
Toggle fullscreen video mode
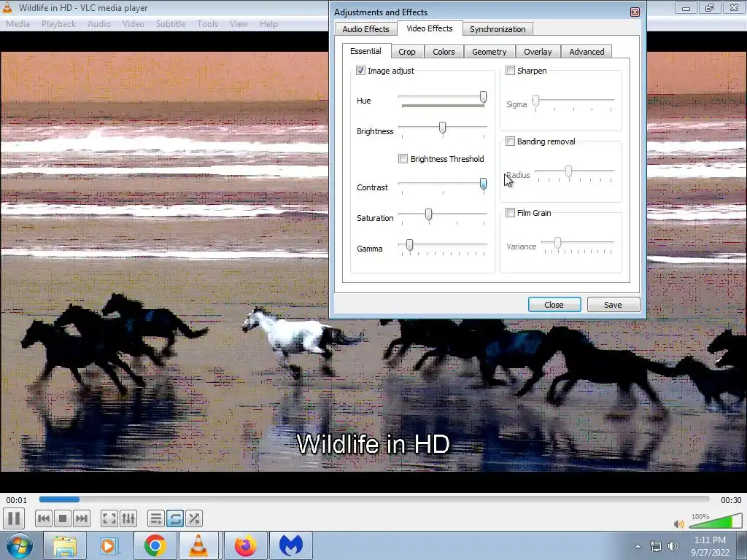pos(109,518)
